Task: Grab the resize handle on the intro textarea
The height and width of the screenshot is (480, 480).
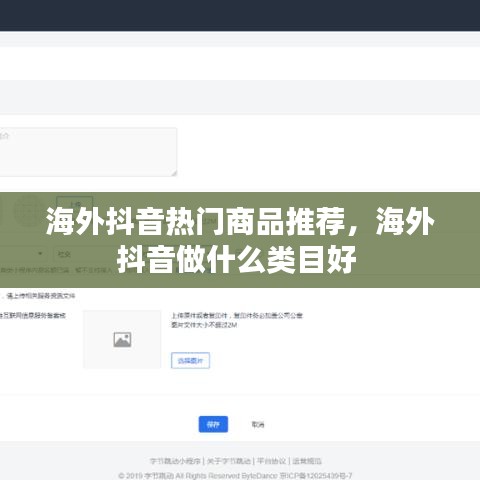Action: (174, 173)
